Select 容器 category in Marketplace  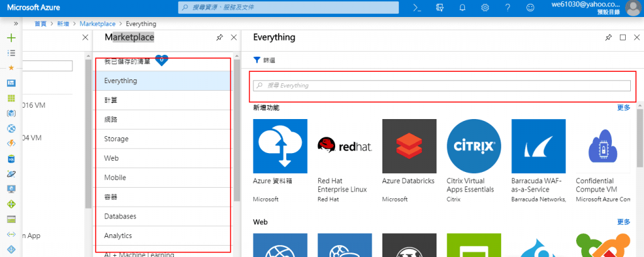(163, 197)
